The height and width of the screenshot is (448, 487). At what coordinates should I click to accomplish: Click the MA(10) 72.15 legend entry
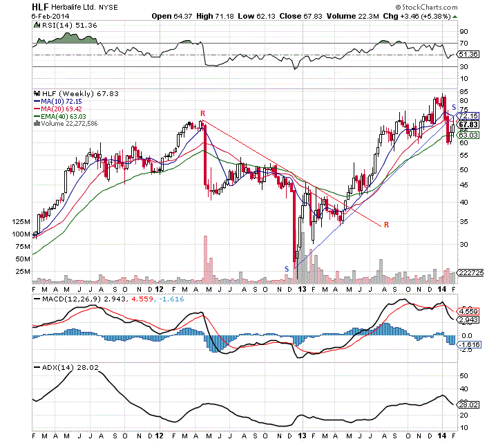61,102
